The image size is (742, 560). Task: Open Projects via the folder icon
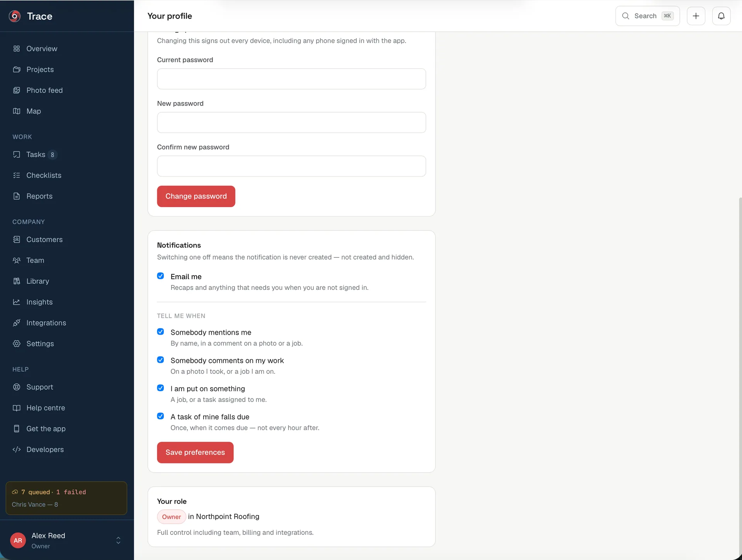[x=17, y=70]
